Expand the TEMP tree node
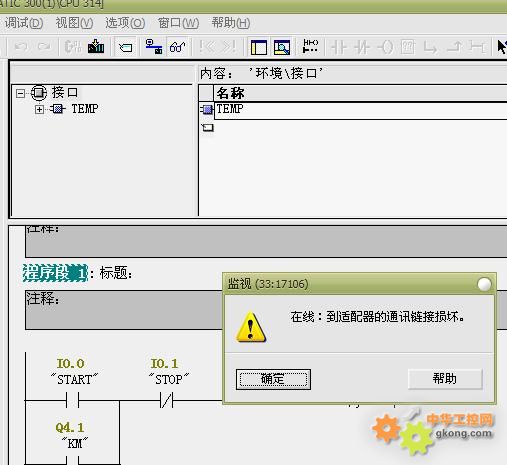The width and height of the screenshot is (507, 465). (39, 109)
